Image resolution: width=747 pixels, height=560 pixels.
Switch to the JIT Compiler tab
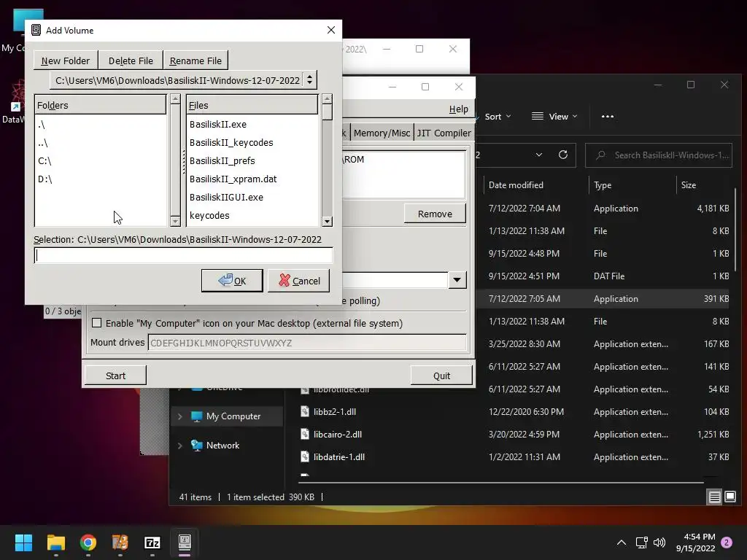tap(444, 133)
